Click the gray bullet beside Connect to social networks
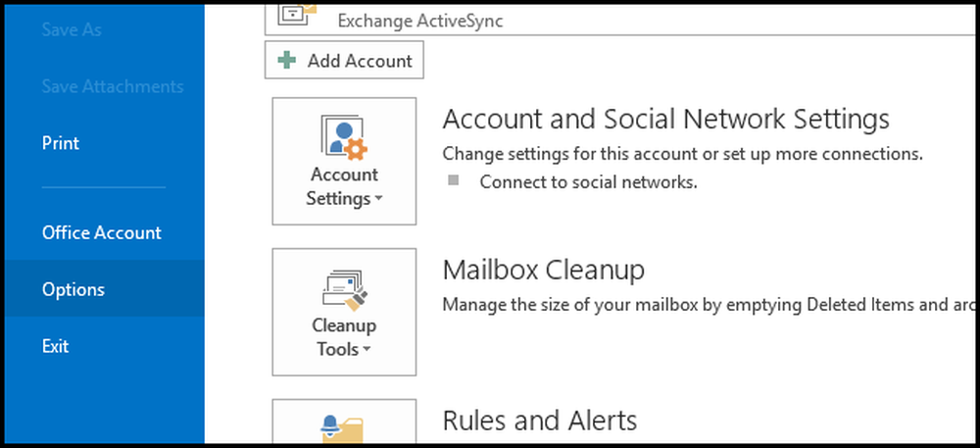980x448 pixels. [454, 180]
